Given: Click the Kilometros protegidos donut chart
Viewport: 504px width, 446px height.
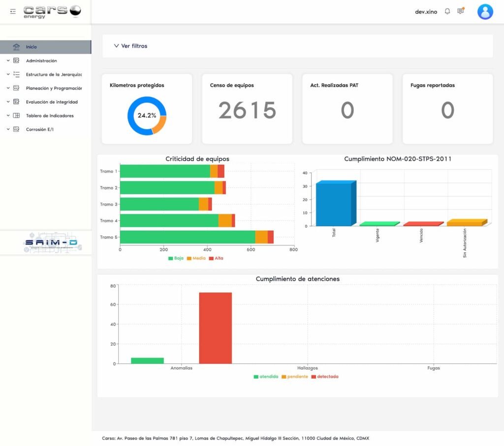Looking at the screenshot, I should click(147, 116).
